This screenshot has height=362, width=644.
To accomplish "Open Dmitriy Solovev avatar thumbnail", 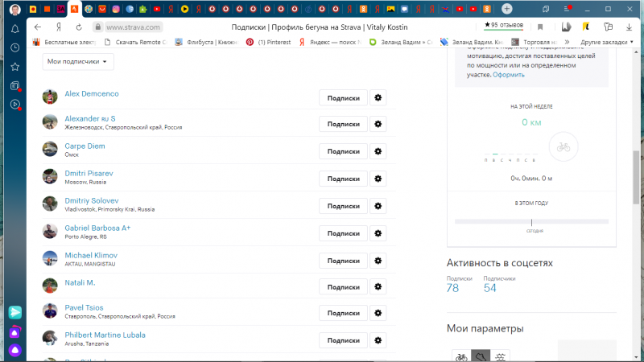I will [50, 204].
